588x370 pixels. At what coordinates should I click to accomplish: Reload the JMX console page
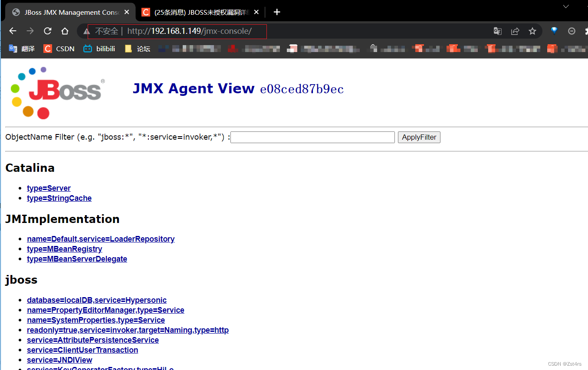48,31
